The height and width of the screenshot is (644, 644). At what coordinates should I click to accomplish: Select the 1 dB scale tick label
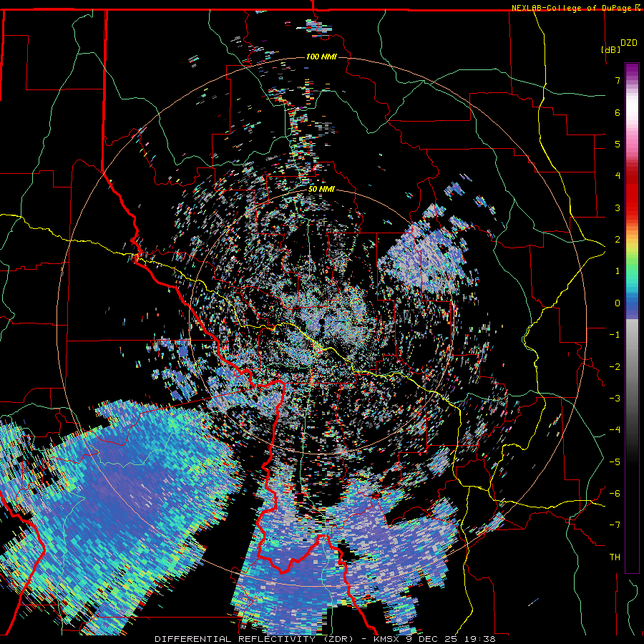[618, 271]
